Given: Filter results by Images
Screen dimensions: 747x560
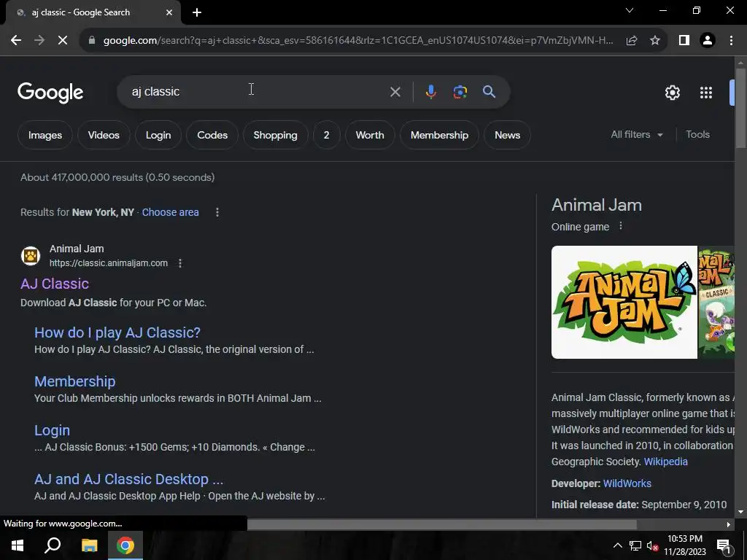Looking at the screenshot, I should click(x=44, y=135).
